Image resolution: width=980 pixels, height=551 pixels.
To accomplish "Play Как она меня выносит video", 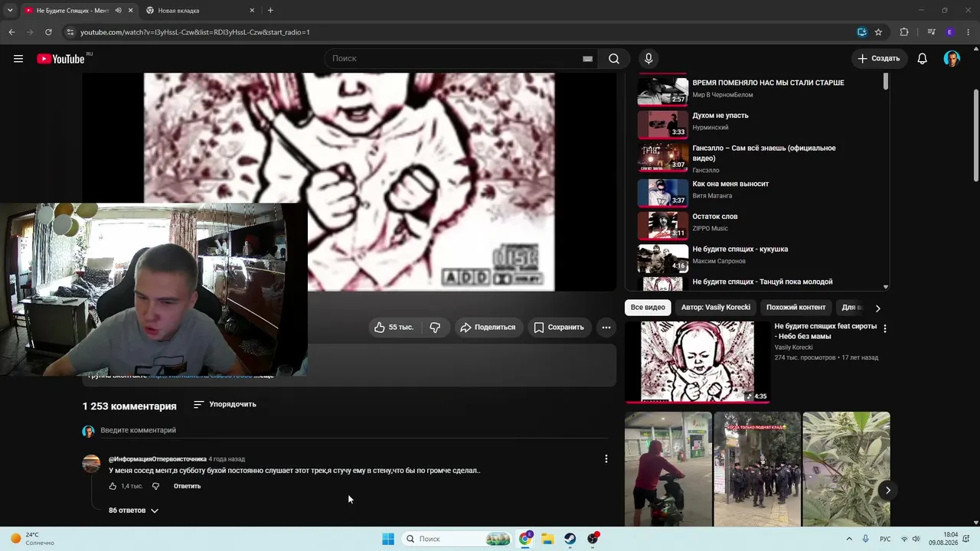I will coord(730,184).
